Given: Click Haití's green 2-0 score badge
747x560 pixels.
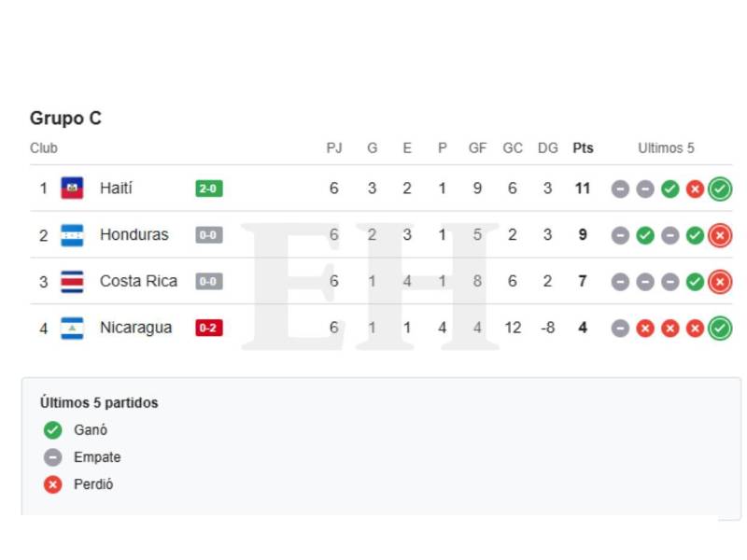Looking at the screenshot, I should click(x=209, y=189).
